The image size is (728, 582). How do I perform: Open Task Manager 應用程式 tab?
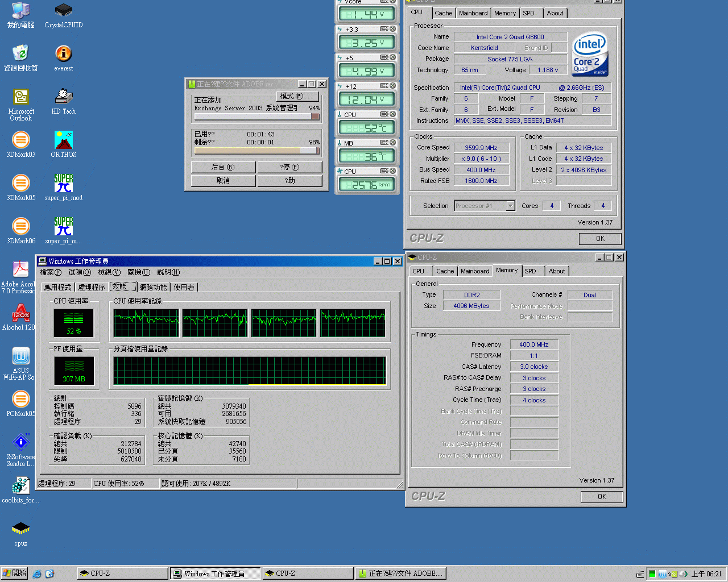58,287
